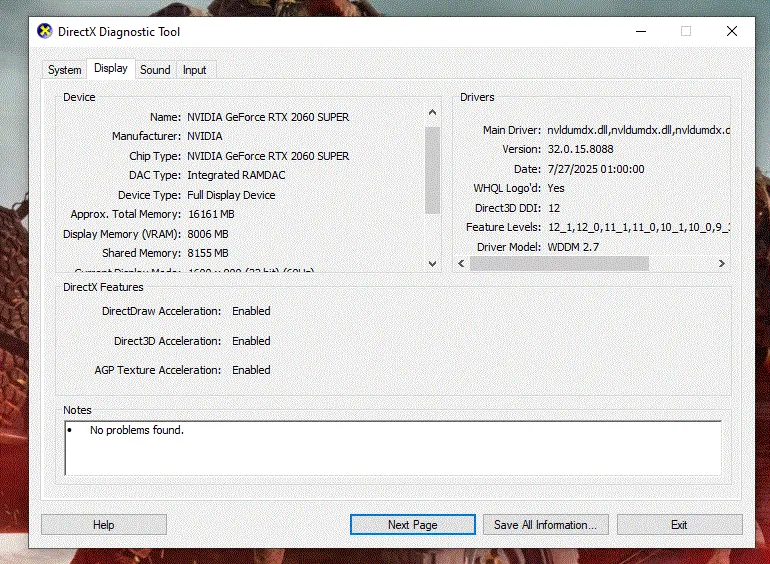Select device name 'NVIDIA GeForce RTX 2060 SUPER'
The width and height of the screenshot is (770, 564).
[268, 117]
